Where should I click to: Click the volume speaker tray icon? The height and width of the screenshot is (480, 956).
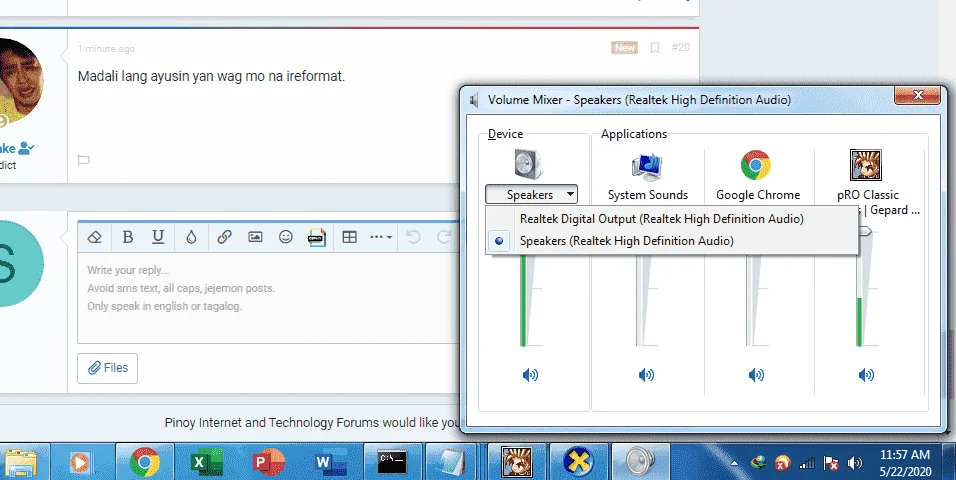855,464
